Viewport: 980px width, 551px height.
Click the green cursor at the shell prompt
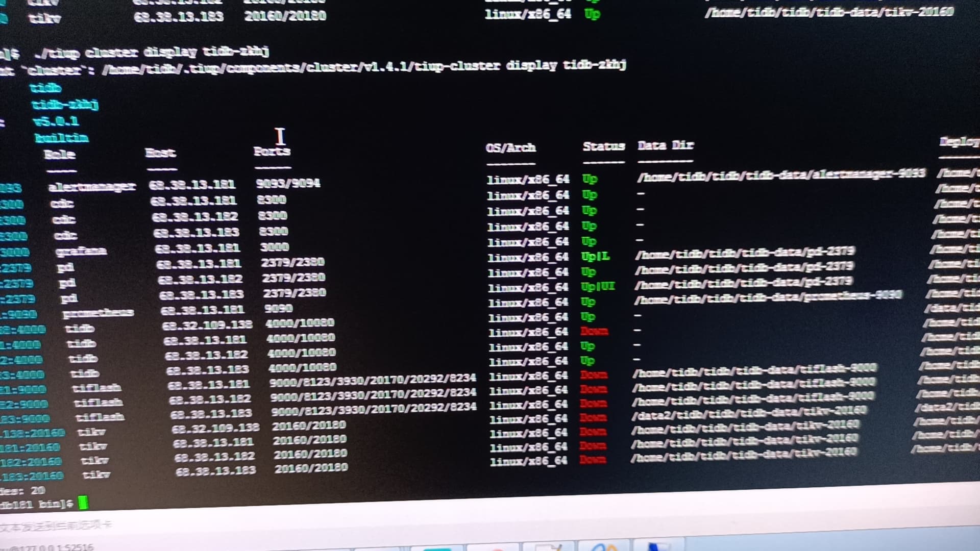83,503
